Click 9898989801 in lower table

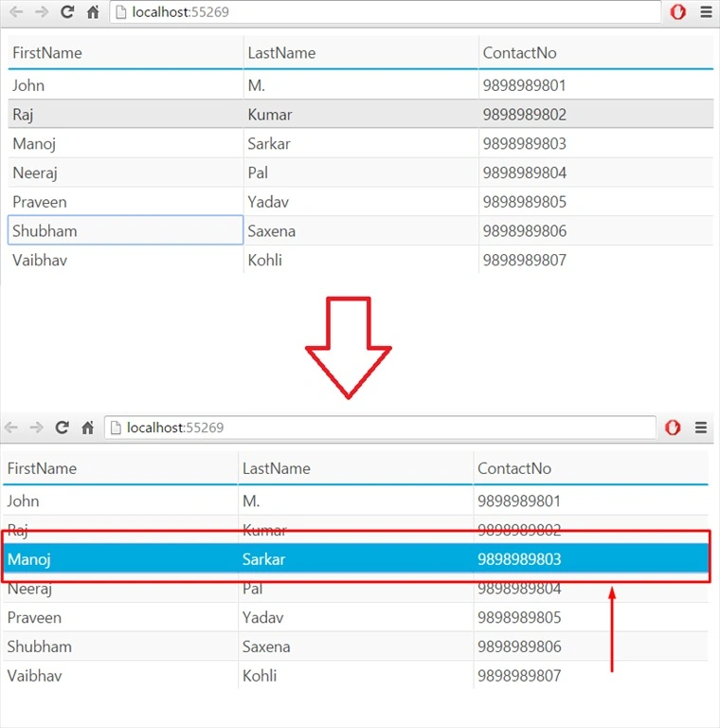point(591,500)
